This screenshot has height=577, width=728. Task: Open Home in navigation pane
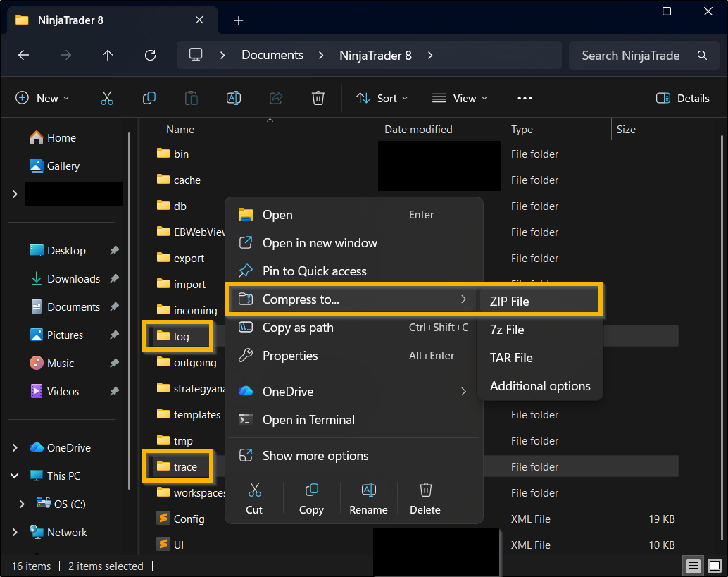click(53, 138)
